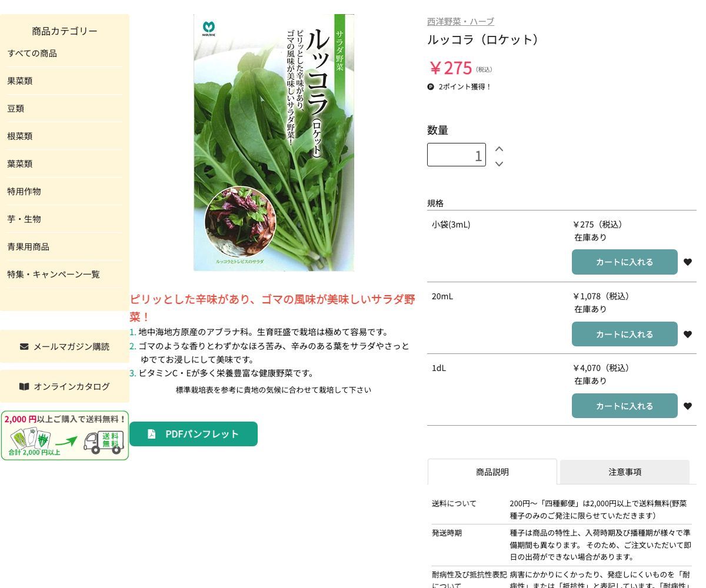Click heart icon for 20mL size

click(x=687, y=335)
